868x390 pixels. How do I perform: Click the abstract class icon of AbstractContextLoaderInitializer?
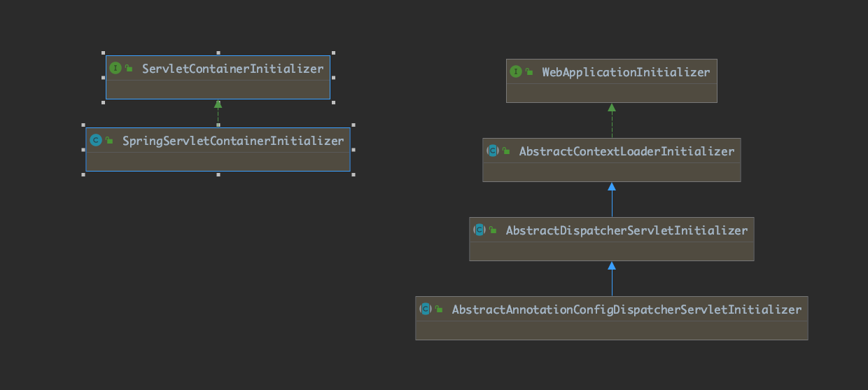[493, 151]
